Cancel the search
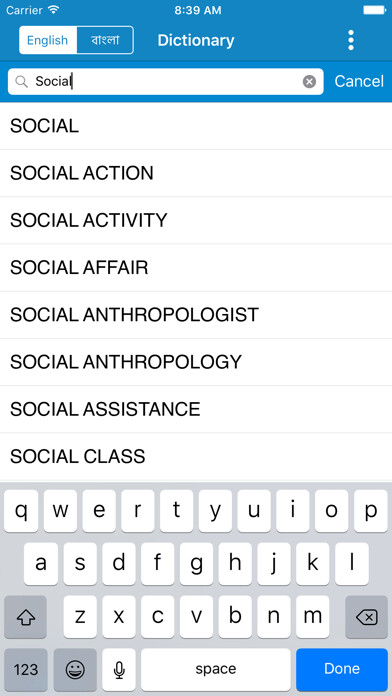Image resolution: width=392 pixels, height=696 pixels. 359,81
